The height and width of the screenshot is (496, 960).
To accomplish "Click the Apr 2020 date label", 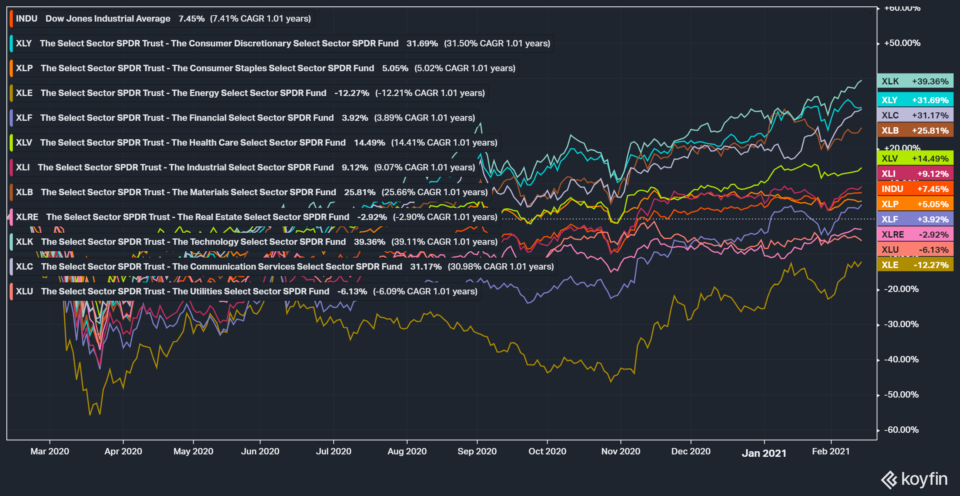I will (123, 451).
